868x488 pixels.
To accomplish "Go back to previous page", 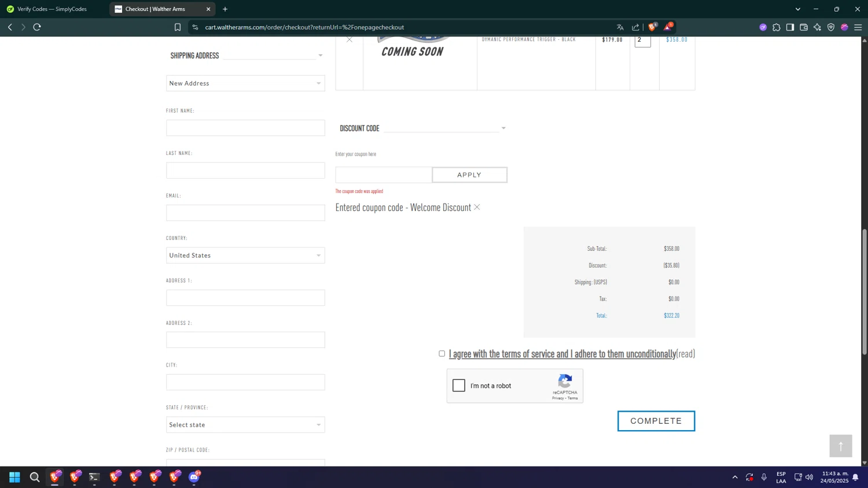I will pos(10,27).
